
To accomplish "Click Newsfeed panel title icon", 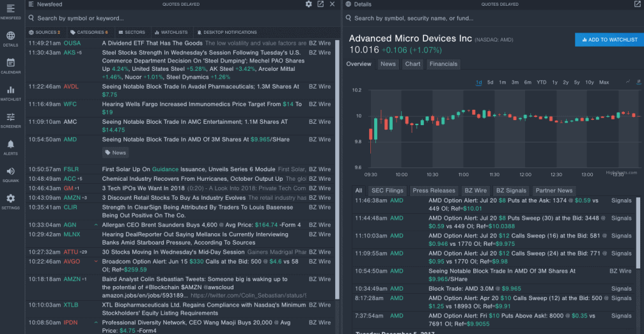I will tap(31, 4).
